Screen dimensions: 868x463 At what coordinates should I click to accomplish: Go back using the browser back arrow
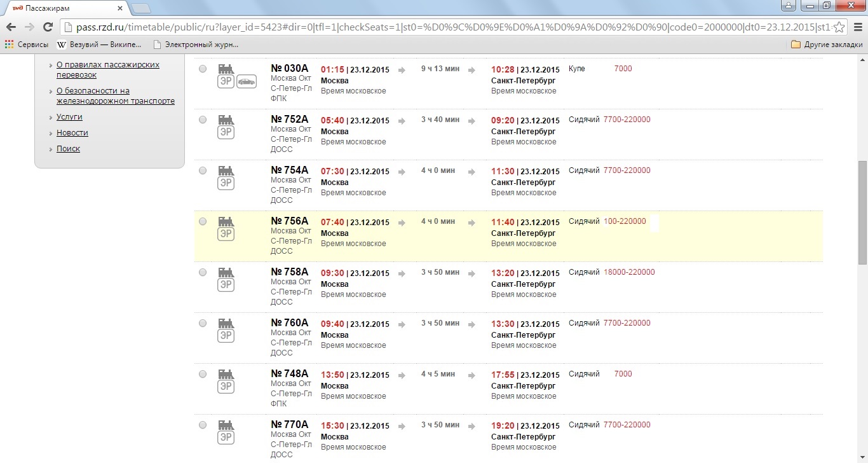coord(11,27)
